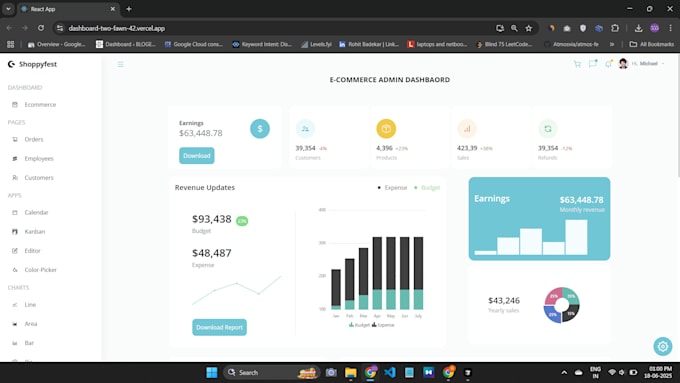This screenshot has width=680, height=383.
Task: Open the browser extensions puzzle icon
Action: click(x=615, y=28)
